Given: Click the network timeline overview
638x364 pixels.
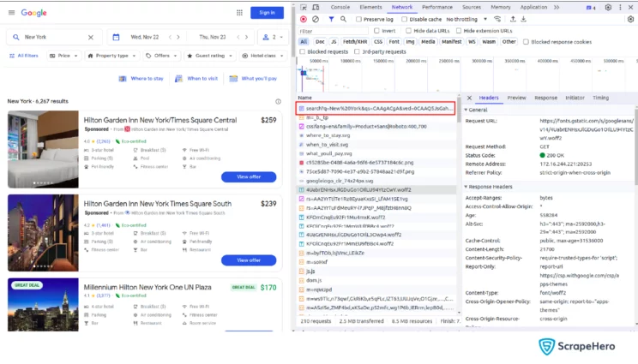Looking at the screenshot, I should pyautogui.click(x=467, y=75).
